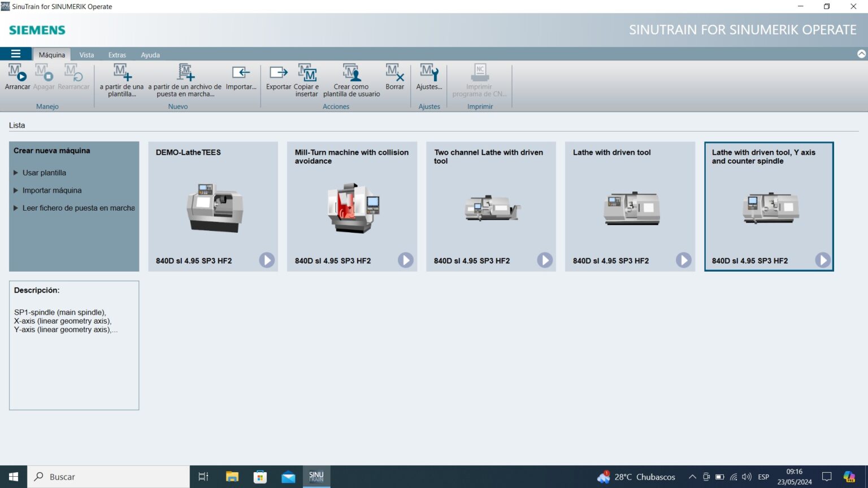Open the Ayuda menu
The height and width of the screenshot is (488, 868).
pos(150,54)
